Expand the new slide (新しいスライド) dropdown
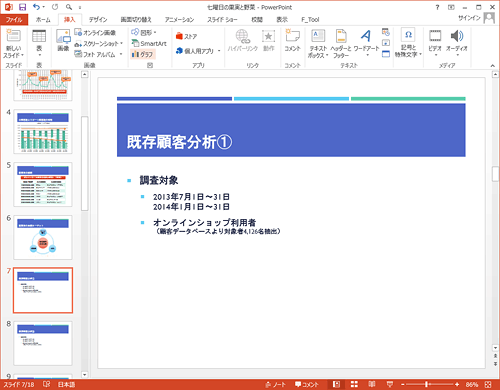The image size is (500, 390). pyautogui.click(x=13, y=52)
